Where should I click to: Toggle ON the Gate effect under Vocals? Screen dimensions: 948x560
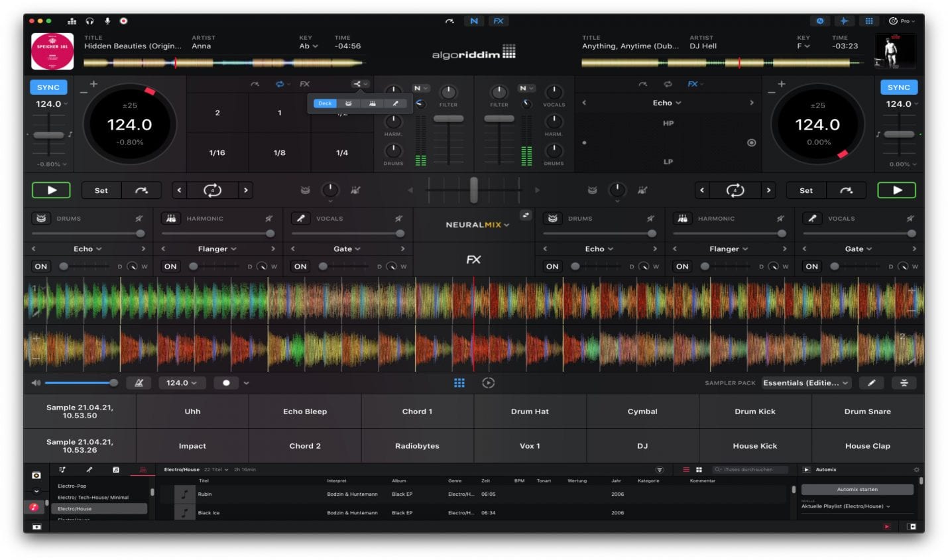300,266
